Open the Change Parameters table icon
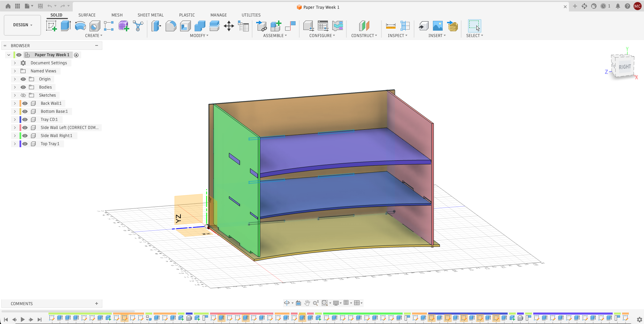The height and width of the screenshot is (324, 644). coord(243,26)
